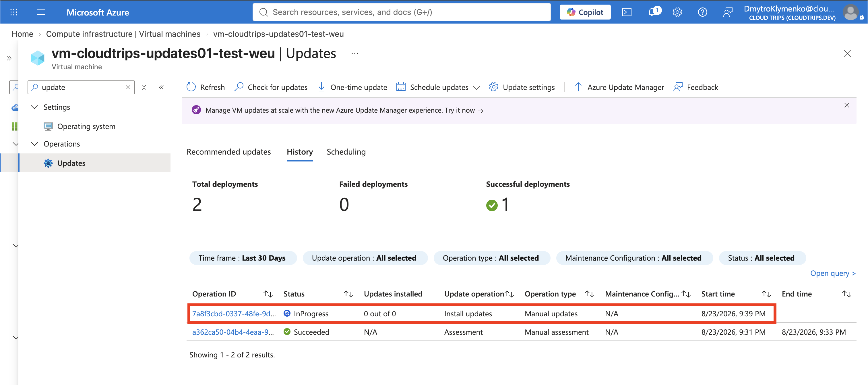Close the Updates blade
The height and width of the screenshot is (385, 868).
(x=847, y=53)
